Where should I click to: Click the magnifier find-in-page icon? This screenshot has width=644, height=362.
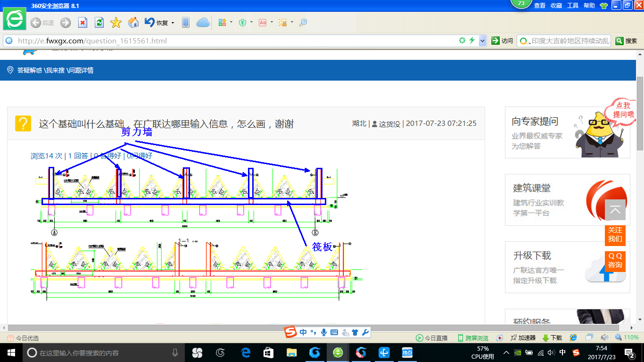coord(303,23)
